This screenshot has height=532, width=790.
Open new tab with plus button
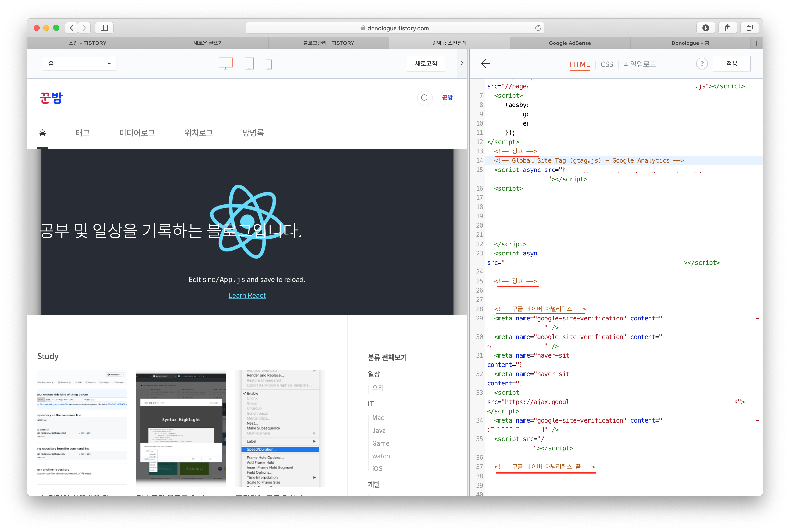click(x=756, y=43)
